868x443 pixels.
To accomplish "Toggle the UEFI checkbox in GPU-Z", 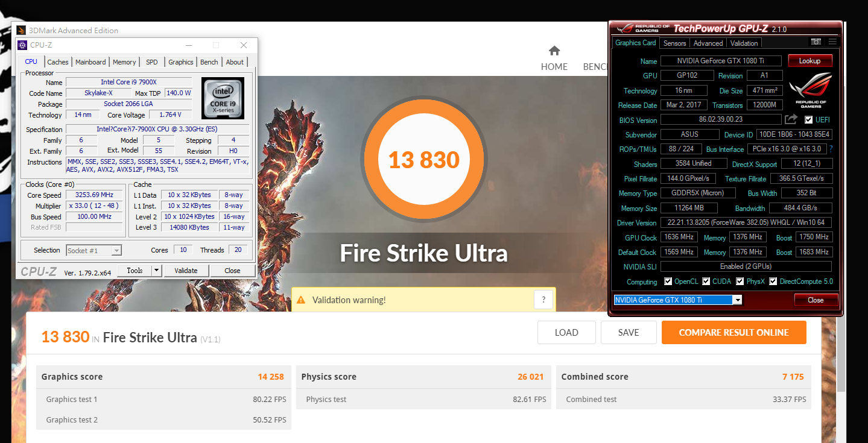I will [808, 120].
